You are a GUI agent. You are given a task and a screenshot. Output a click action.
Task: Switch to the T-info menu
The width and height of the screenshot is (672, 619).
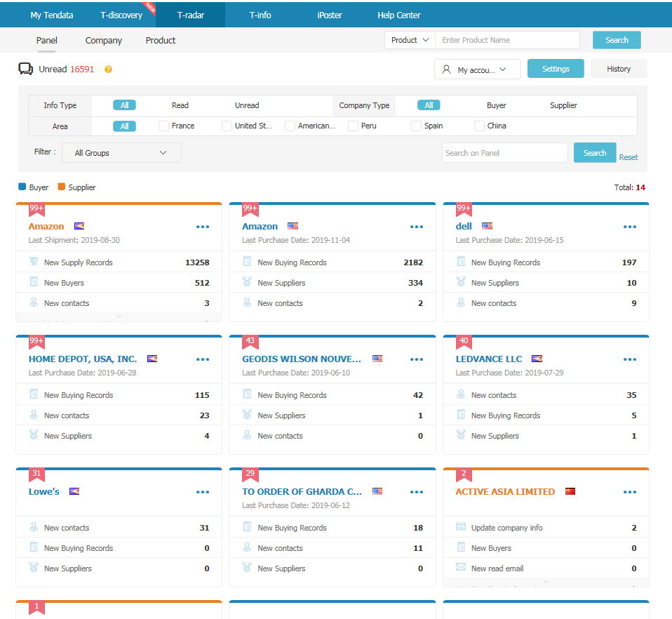[x=260, y=15]
